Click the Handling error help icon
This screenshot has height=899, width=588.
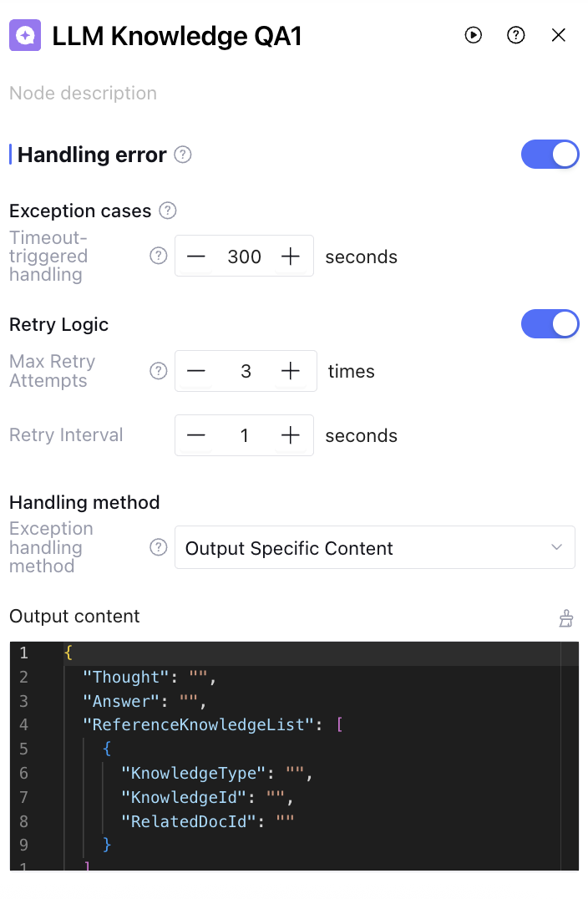click(183, 155)
